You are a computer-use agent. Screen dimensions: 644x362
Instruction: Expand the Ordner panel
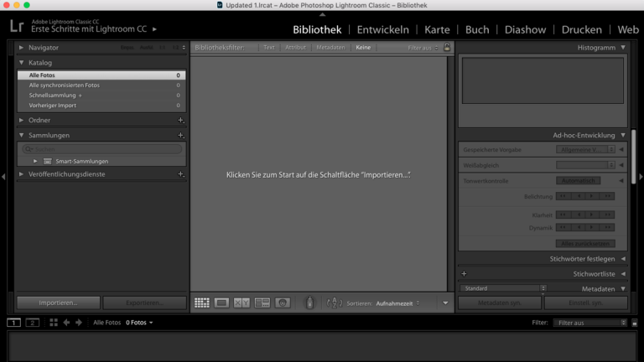point(21,121)
